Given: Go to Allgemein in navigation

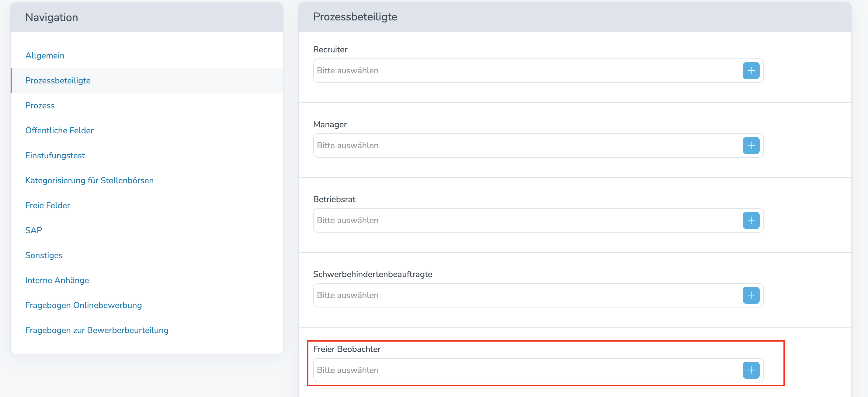Looking at the screenshot, I should coord(45,56).
